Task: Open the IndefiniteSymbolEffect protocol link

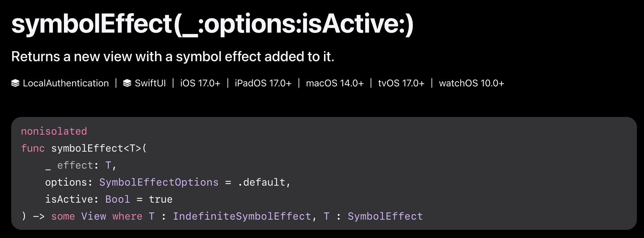Action: coord(242,216)
